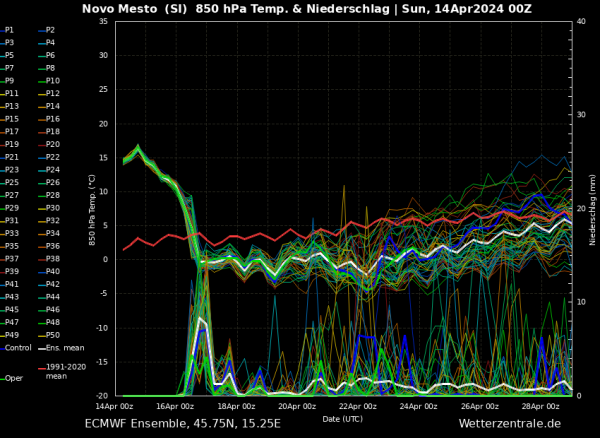
Task: Click the Oper legend entry
Action: click(x=11, y=378)
